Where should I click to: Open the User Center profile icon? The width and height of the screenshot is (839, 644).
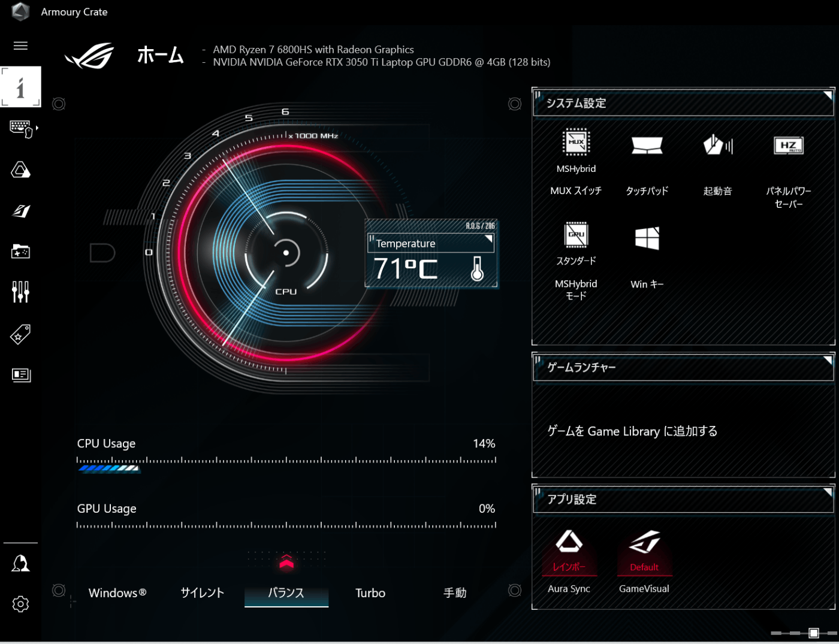(x=20, y=563)
